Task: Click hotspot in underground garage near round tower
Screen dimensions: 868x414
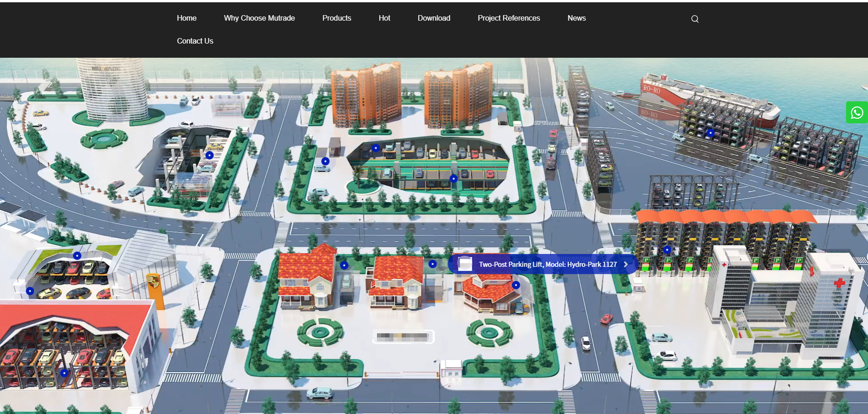Action: (209, 155)
